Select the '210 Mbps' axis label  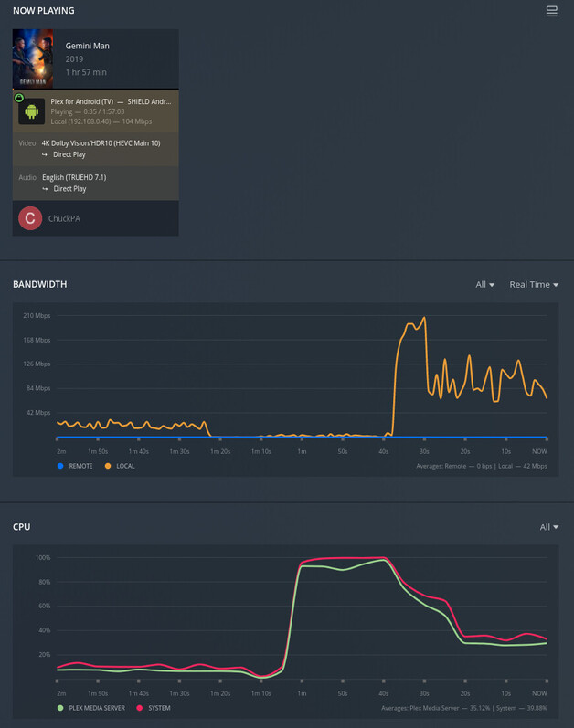tap(37, 315)
